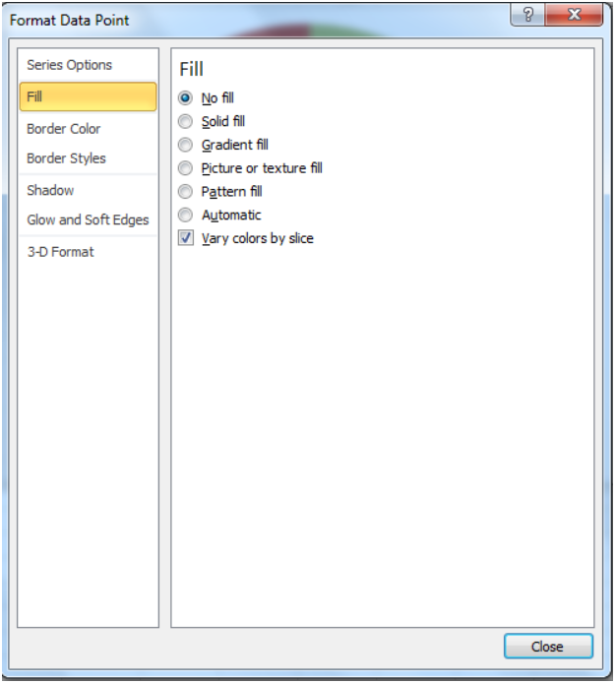616x684 pixels.
Task: Click empty area below Vary colors option
Action: [x=382, y=436]
